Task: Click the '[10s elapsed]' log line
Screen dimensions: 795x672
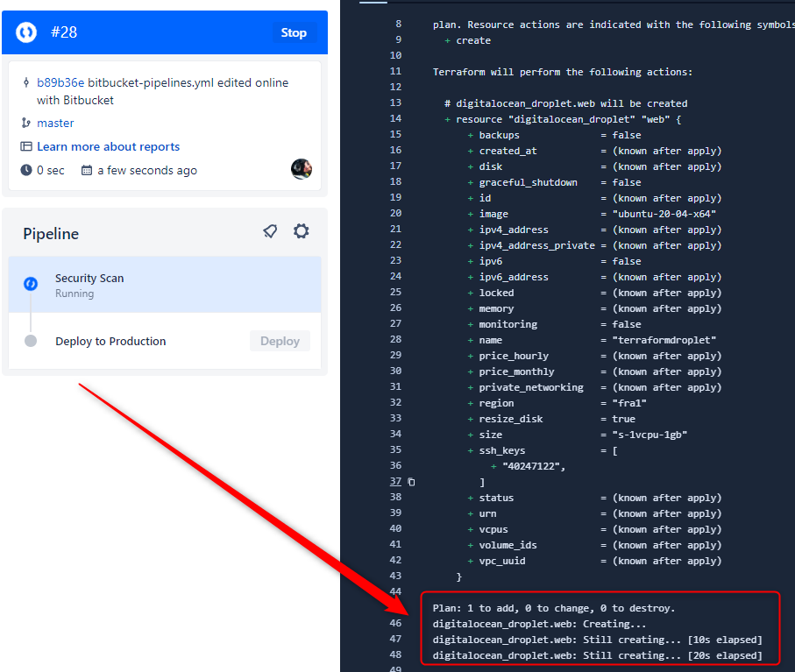Action: click(x=597, y=640)
